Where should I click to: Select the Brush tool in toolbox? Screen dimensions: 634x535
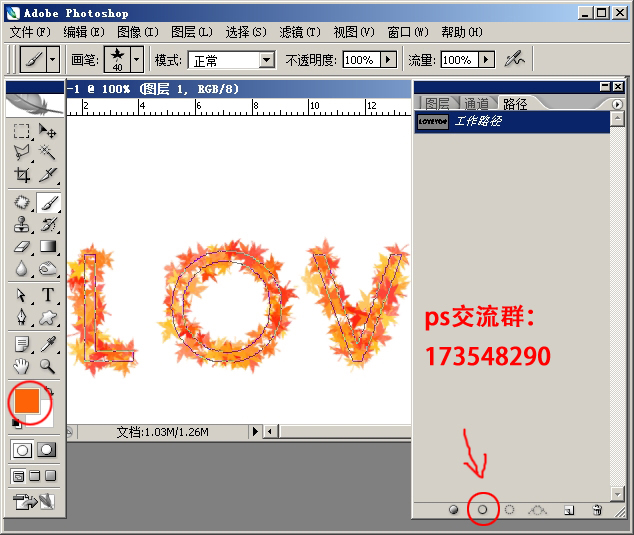[49, 202]
